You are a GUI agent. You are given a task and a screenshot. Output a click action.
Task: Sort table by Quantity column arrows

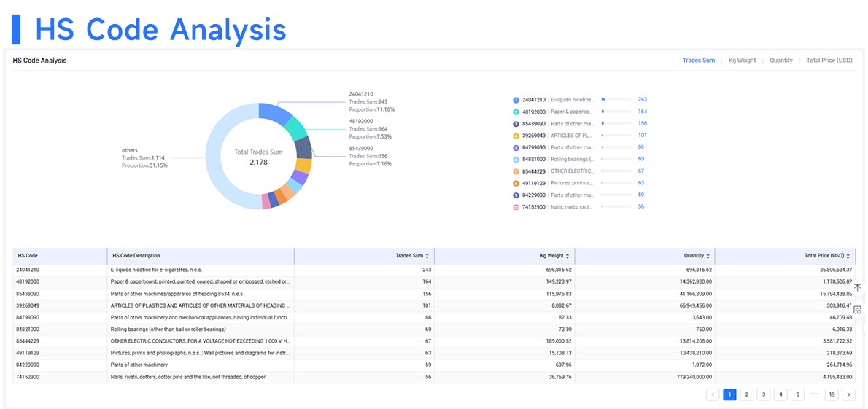click(708, 256)
